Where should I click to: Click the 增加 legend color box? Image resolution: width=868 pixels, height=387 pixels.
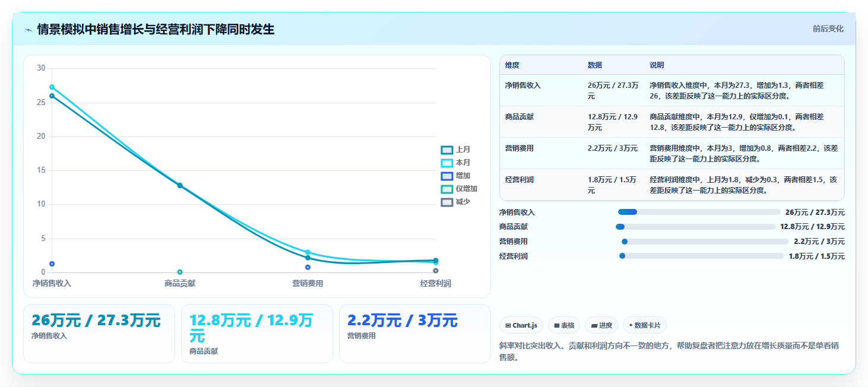447,176
